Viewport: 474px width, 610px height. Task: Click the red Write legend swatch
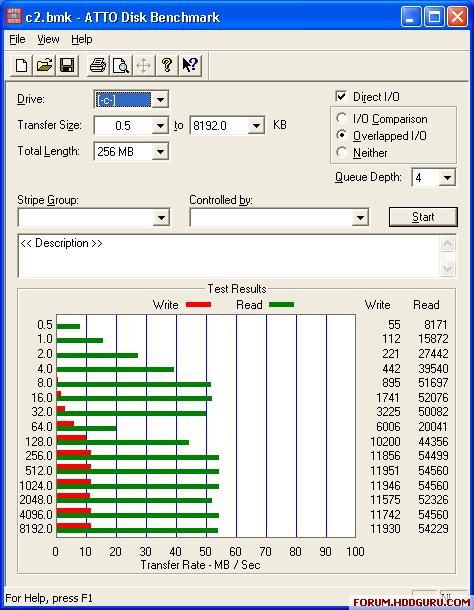tap(198, 305)
